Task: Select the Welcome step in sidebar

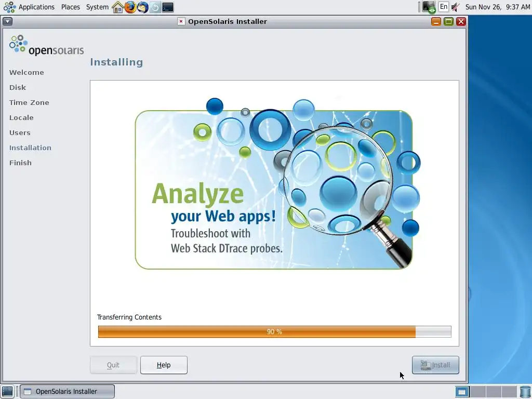Action: pyautogui.click(x=26, y=72)
